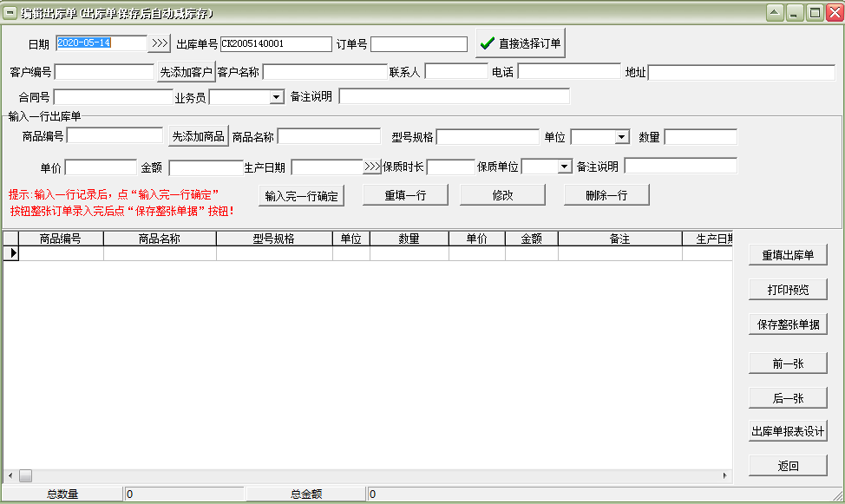This screenshot has width=845, height=504.
Task: Click the 先添加客户 button
Action: (186, 72)
